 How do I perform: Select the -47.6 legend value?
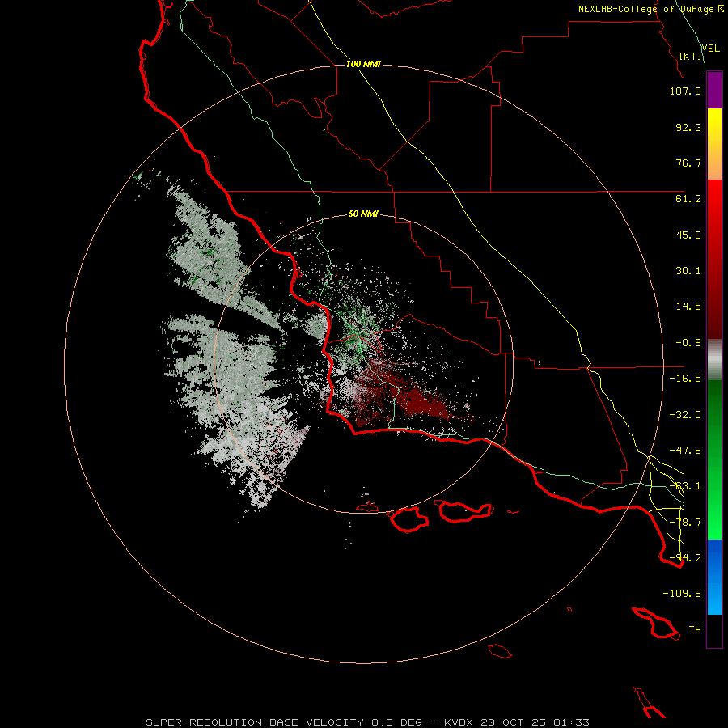point(685,451)
